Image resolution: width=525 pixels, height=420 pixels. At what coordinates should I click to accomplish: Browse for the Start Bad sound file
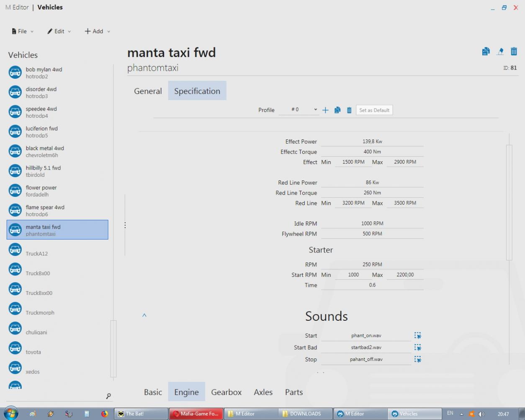(417, 348)
